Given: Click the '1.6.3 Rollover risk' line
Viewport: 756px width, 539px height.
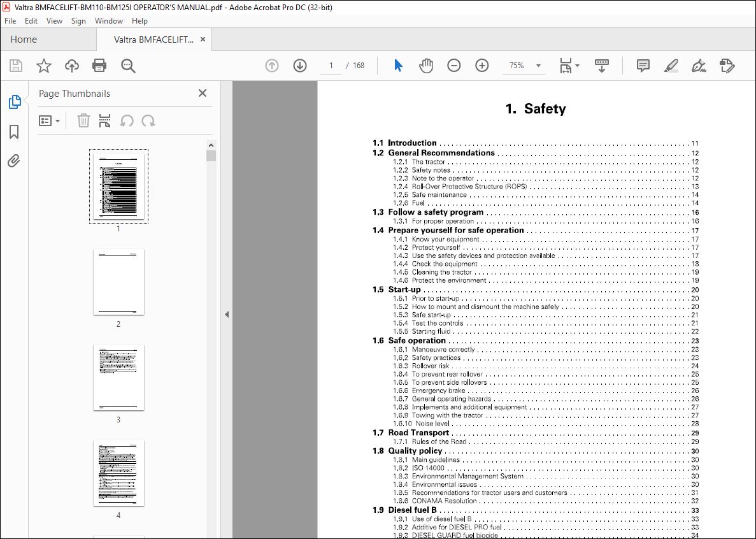Looking at the screenshot, I should (x=546, y=366).
